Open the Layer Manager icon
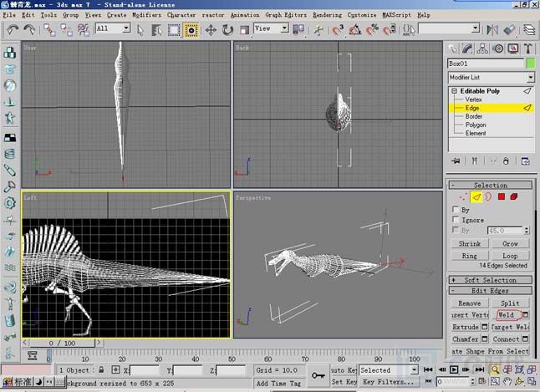 click(x=529, y=30)
